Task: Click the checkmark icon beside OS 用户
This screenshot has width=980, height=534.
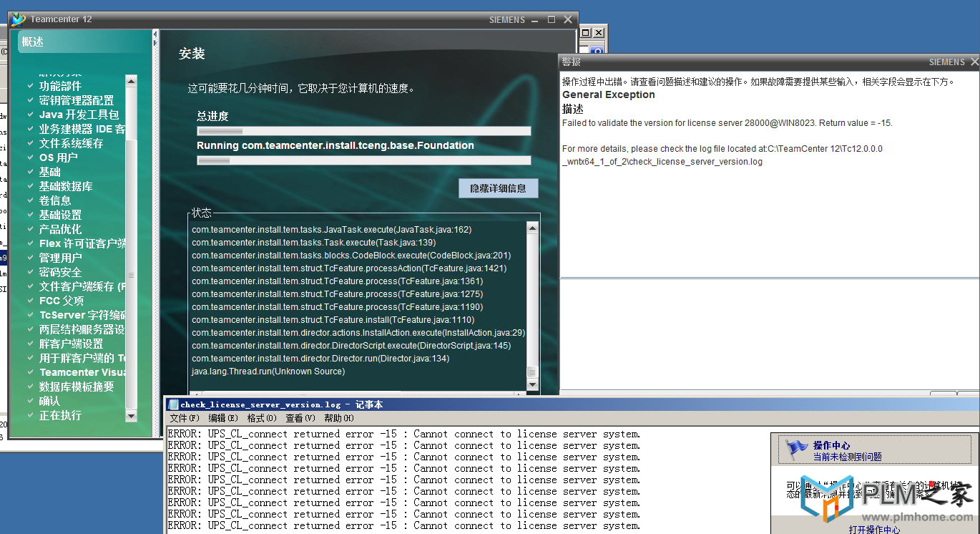Action: (31, 157)
